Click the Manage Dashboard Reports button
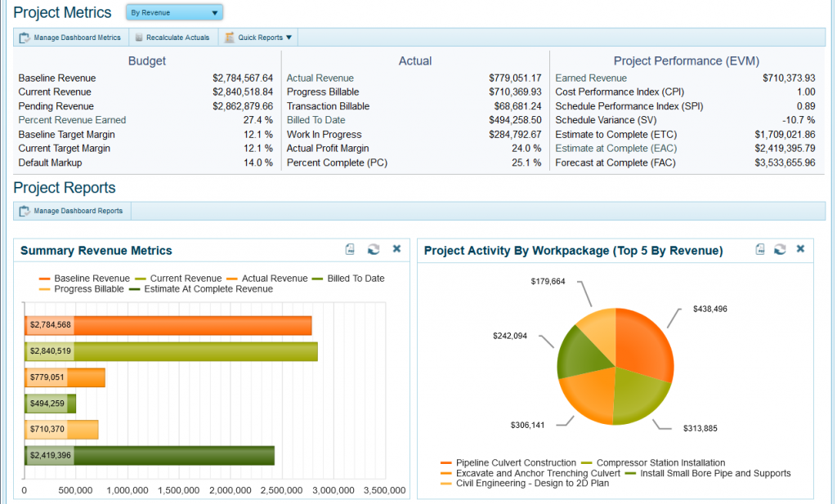The height and width of the screenshot is (504, 837). pyautogui.click(x=77, y=210)
